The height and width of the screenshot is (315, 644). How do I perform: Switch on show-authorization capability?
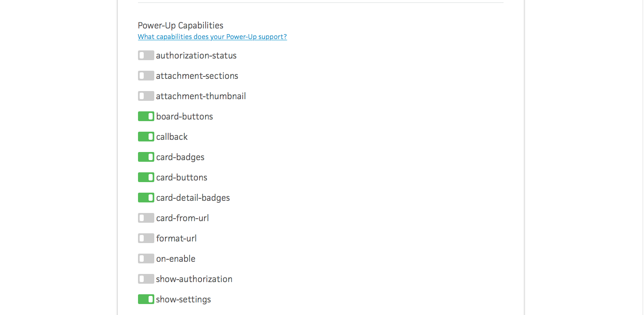tap(146, 279)
